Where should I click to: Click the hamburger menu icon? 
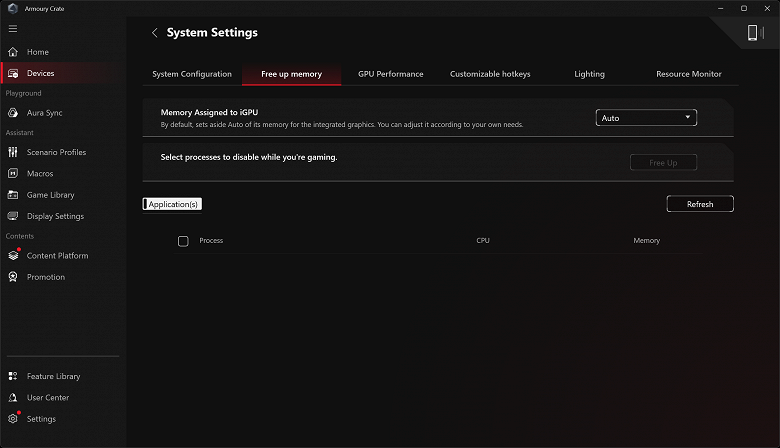12,29
